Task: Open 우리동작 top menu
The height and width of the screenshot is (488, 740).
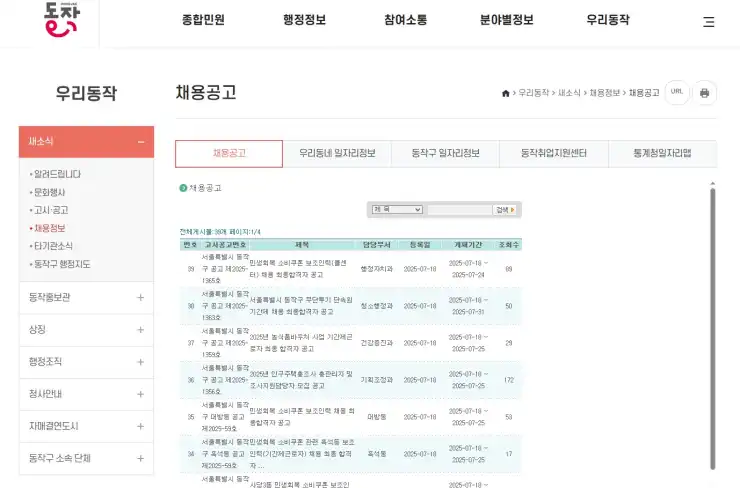Action: (x=608, y=20)
